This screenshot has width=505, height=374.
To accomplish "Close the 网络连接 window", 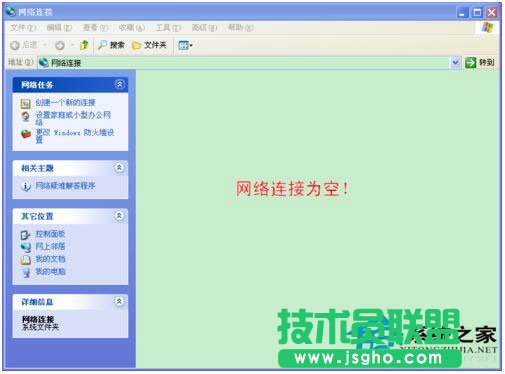I will (492, 13).
